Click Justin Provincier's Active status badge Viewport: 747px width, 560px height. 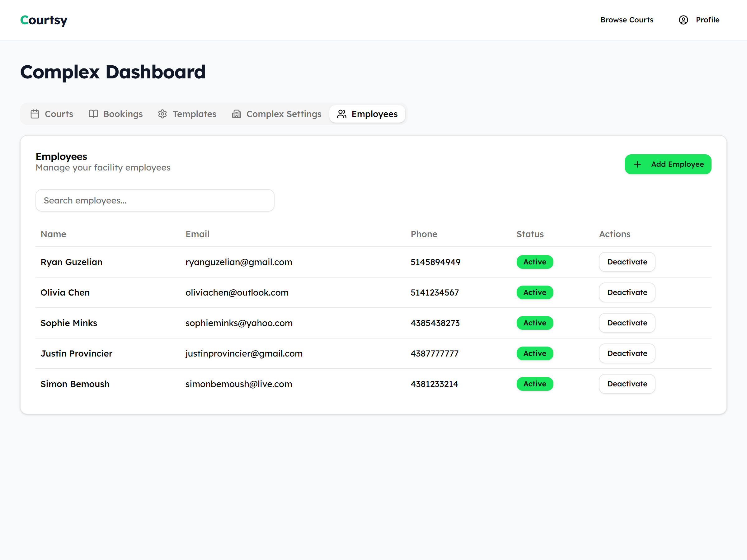(535, 353)
